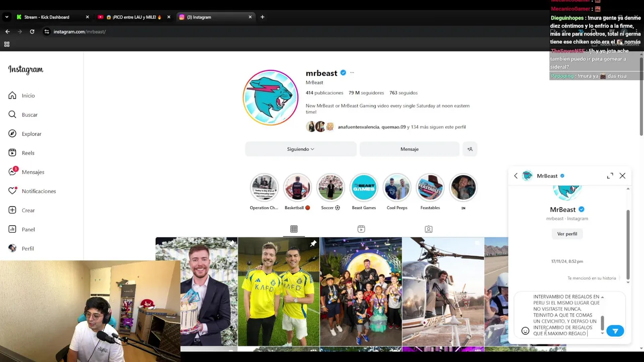Switch to the PICO entre LAU y MILEI tab

[133, 17]
